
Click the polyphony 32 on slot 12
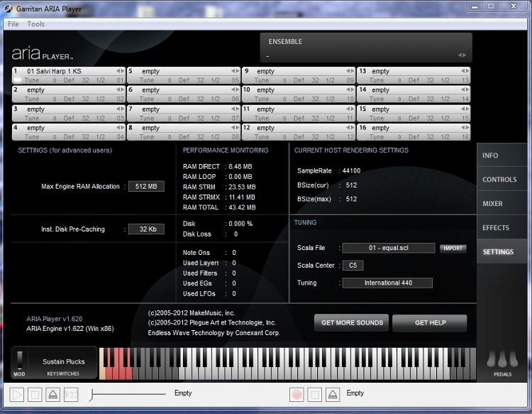tap(316, 137)
